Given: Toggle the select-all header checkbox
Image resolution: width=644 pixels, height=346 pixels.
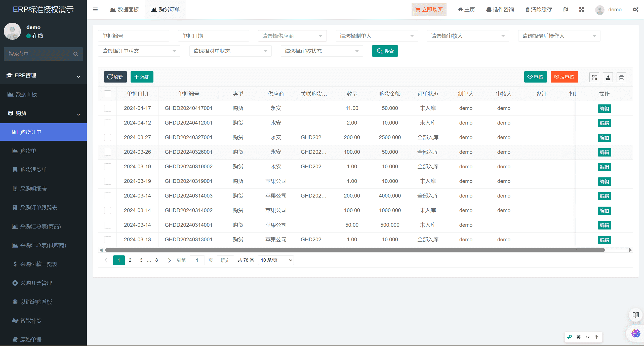Looking at the screenshot, I should click(x=107, y=94).
